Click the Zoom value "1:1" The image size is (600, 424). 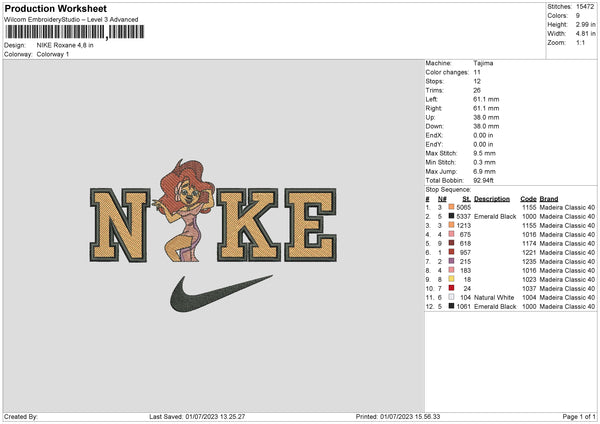click(580, 42)
